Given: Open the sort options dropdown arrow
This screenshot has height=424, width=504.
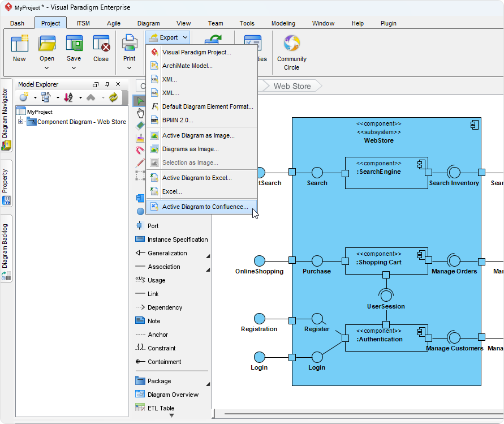Looking at the screenshot, I should pos(80,97).
